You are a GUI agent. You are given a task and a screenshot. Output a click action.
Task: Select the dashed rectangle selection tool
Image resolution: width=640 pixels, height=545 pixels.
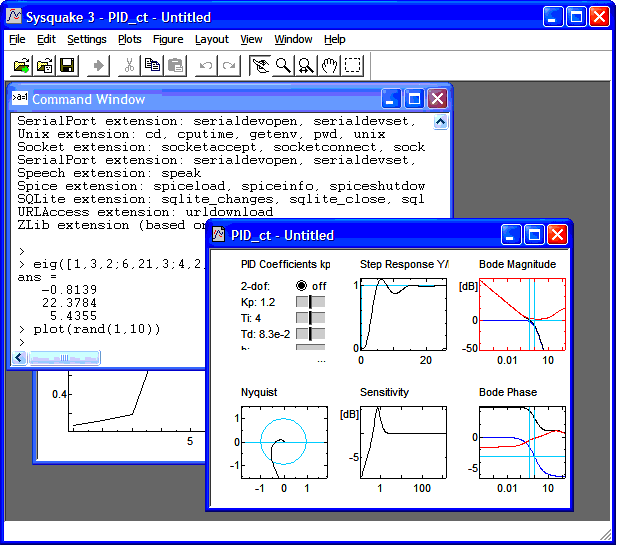pos(353,66)
